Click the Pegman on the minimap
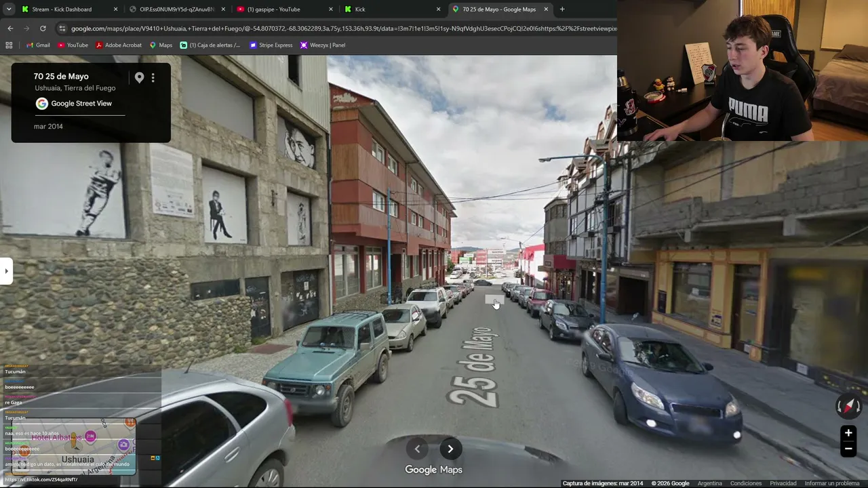This screenshot has height=488, width=868. pos(74,442)
